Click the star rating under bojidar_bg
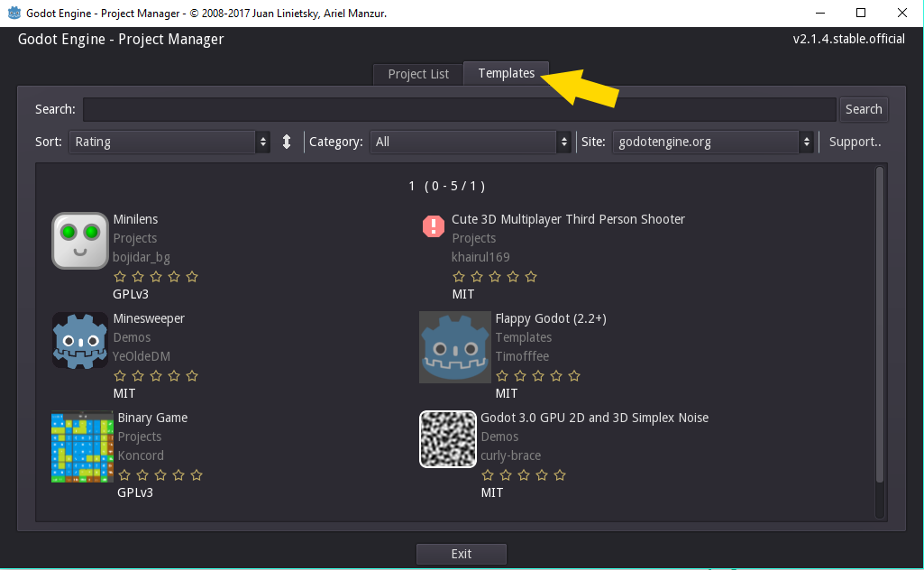This screenshot has width=924, height=570. 156,277
